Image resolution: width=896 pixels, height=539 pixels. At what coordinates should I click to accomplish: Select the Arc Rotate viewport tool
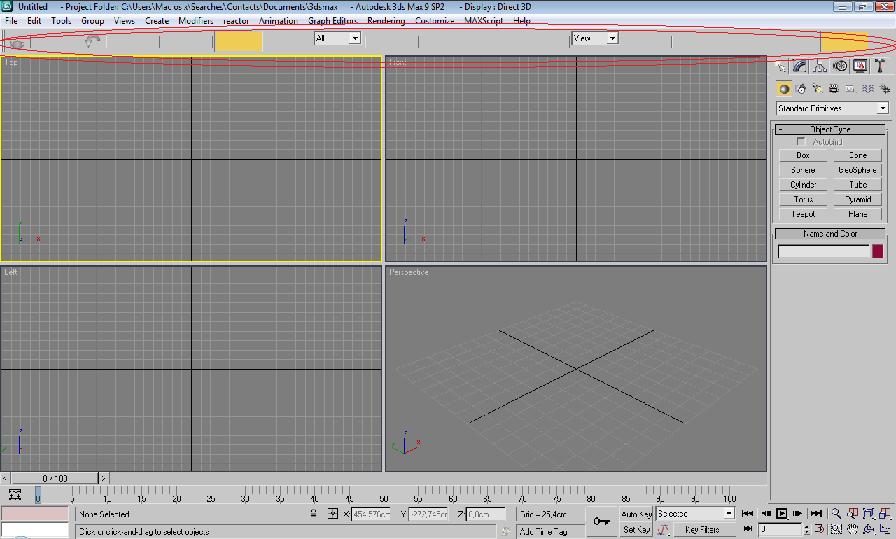[869, 529]
